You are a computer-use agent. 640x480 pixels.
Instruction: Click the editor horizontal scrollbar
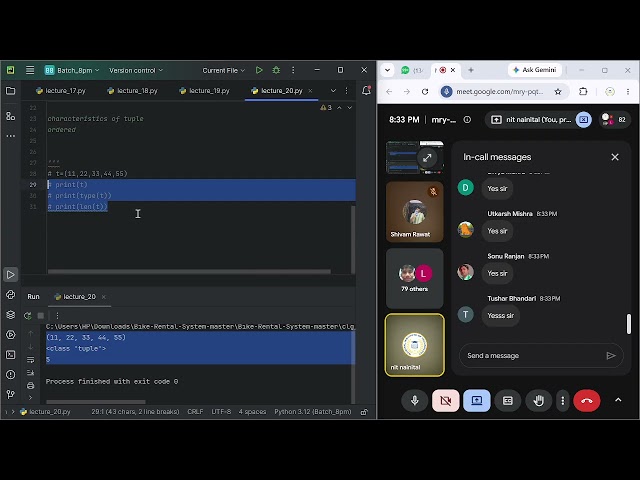189,271
